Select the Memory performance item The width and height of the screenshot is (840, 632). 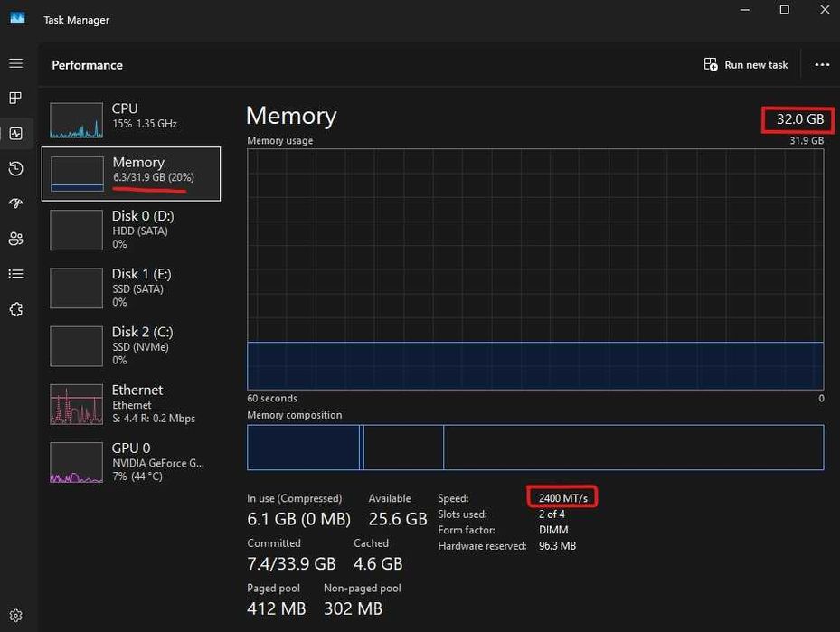click(x=131, y=174)
